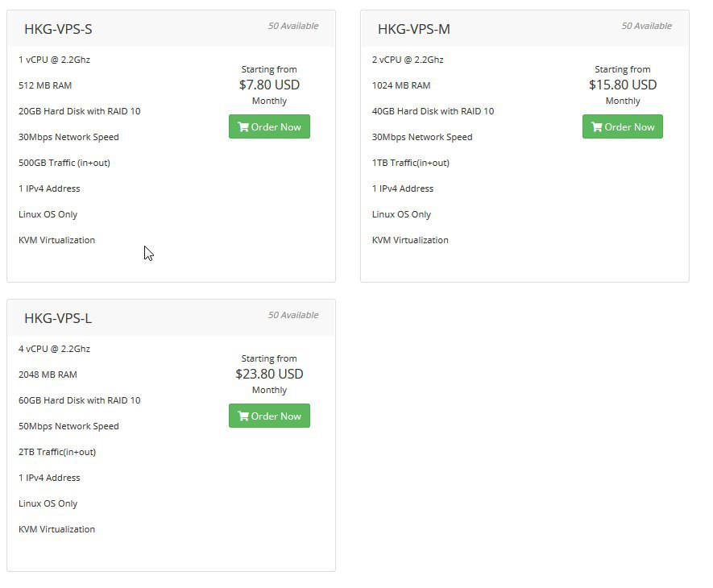Select the HKG-VPS-M plan title
The width and height of the screenshot is (713, 588).
tap(414, 29)
